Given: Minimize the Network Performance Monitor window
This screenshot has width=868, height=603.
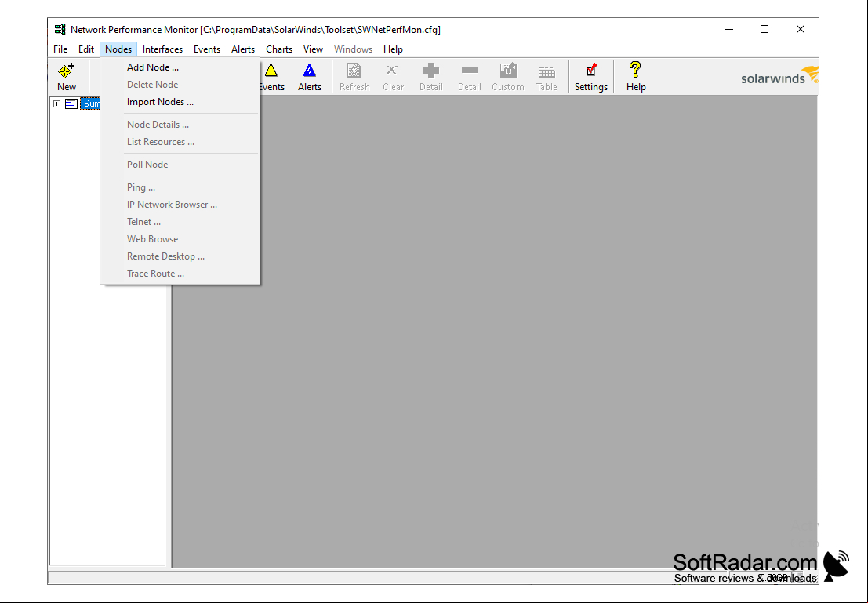Looking at the screenshot, I should point(729,29).
